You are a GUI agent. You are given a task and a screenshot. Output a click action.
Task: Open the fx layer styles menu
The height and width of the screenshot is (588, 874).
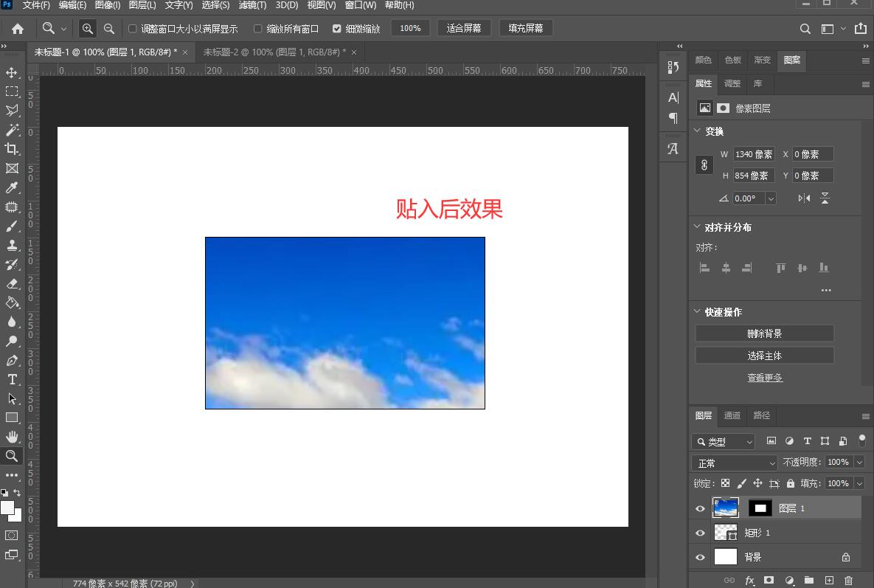pos(750,581)
